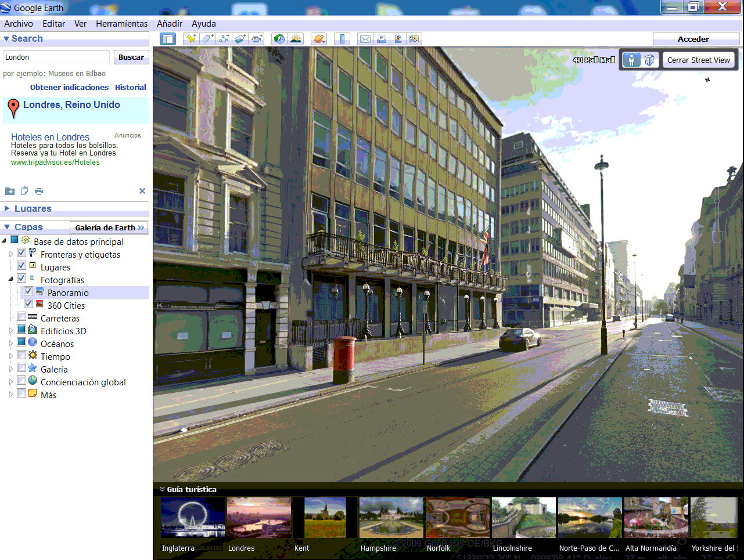The height and width of the screenshot is (560, 744).
Task: Uncheck the Panoramio layer
Action: [28, 292]
